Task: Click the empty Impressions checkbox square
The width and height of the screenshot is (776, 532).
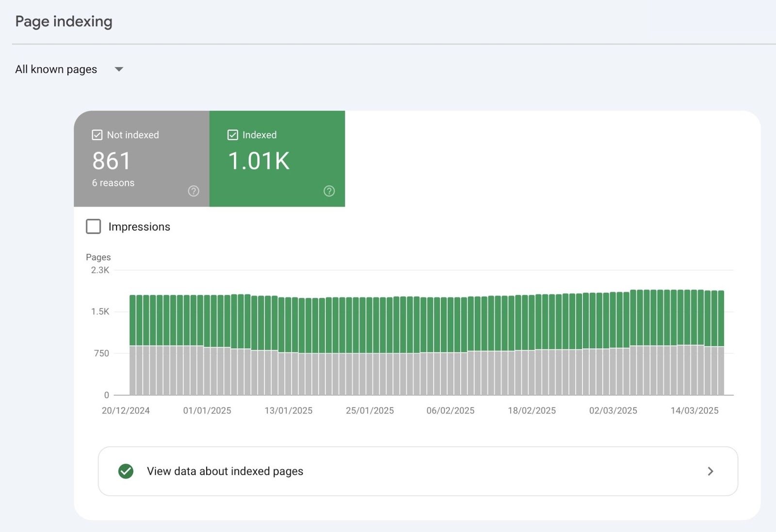Action: (x=93, y=226)
